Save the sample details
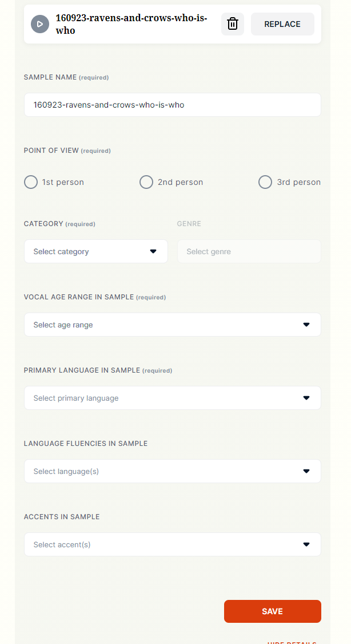 [x=273, y=611]
